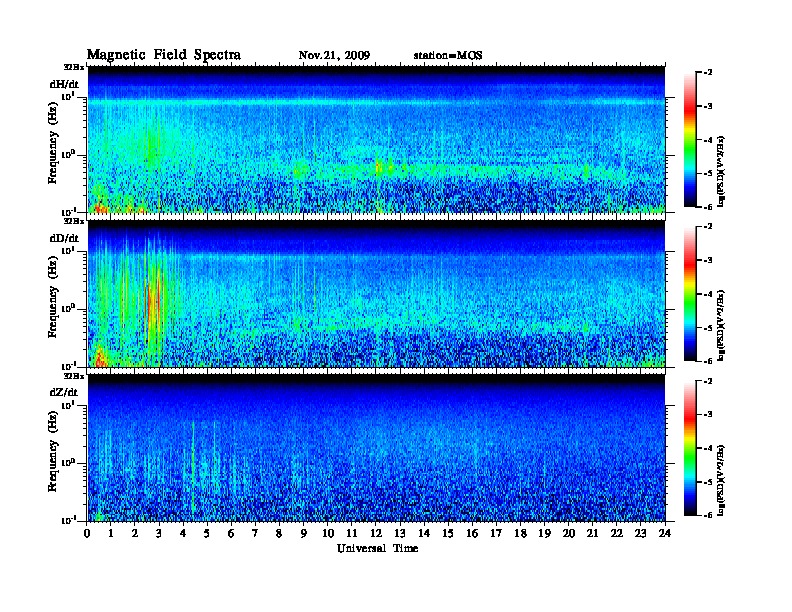Click hour tick label "9" on time axis
The height and width of the screenshot is (612, 792).
point(304,533)
